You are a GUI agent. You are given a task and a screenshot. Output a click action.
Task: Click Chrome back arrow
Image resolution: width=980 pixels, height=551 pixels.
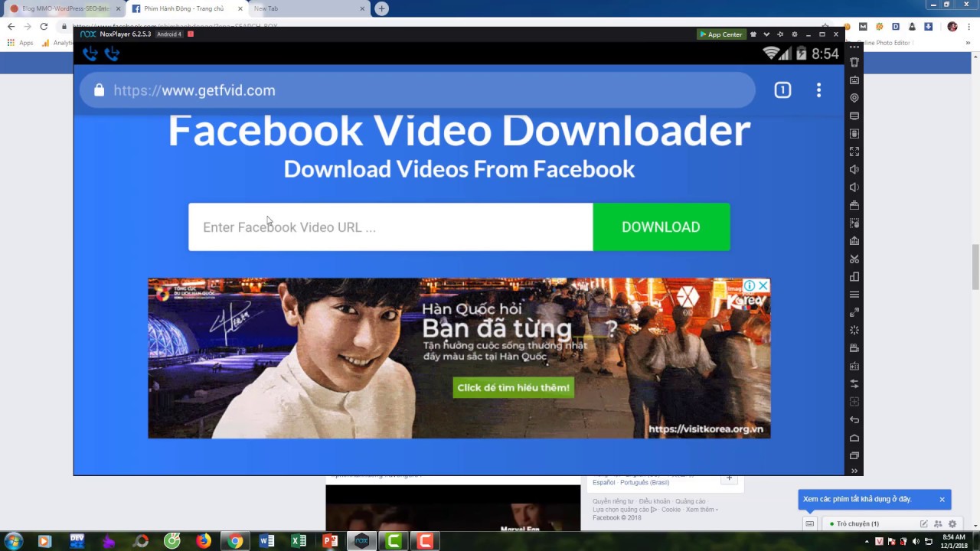[x=11, y=26]
